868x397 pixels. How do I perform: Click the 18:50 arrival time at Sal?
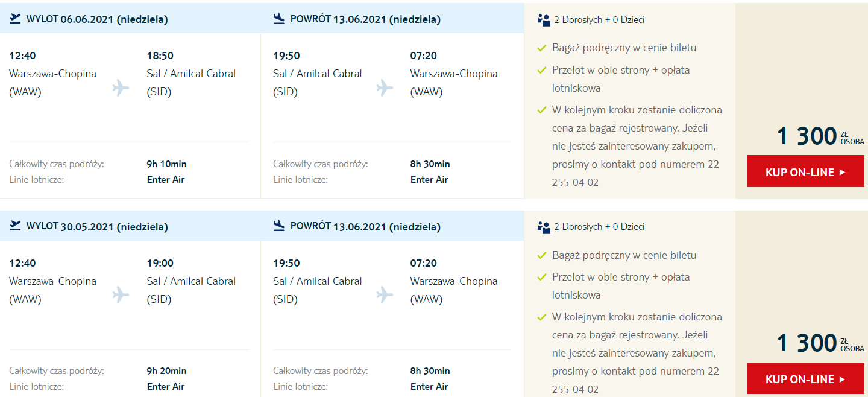pos(160,56)
